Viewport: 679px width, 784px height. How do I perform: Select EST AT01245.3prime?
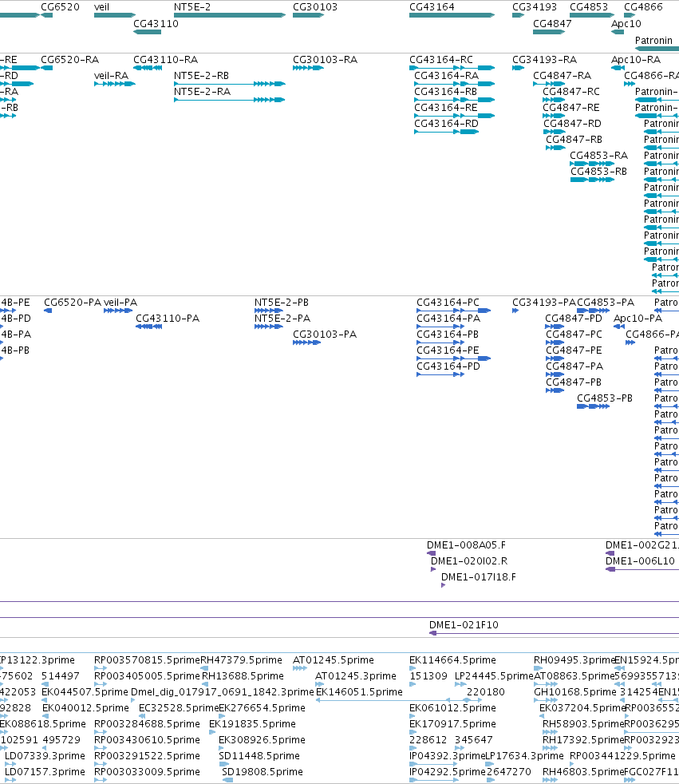[x=356, y=676]
